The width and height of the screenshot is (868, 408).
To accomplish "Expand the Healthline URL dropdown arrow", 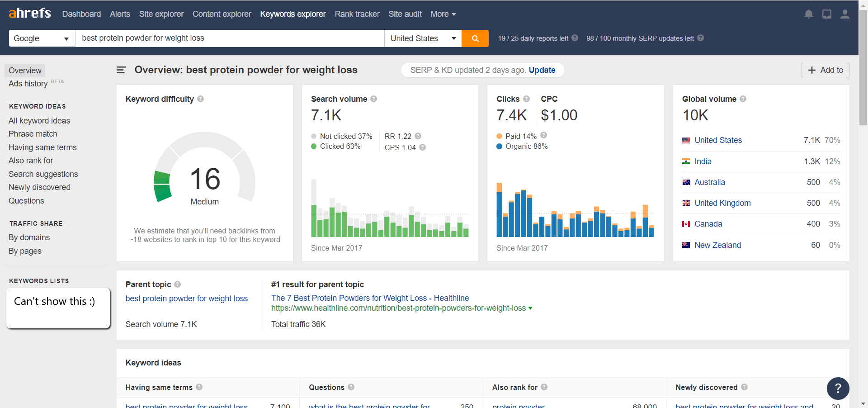I will click(530, 308).
